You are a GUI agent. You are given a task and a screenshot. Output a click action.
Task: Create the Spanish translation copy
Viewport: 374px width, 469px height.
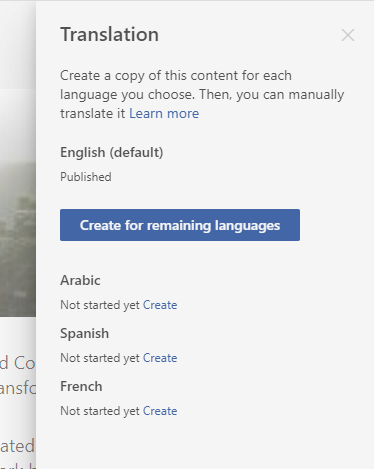pos(160,358)
